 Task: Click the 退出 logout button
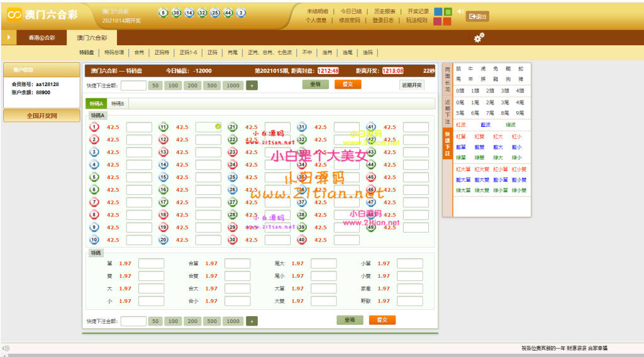pos(477,17)
